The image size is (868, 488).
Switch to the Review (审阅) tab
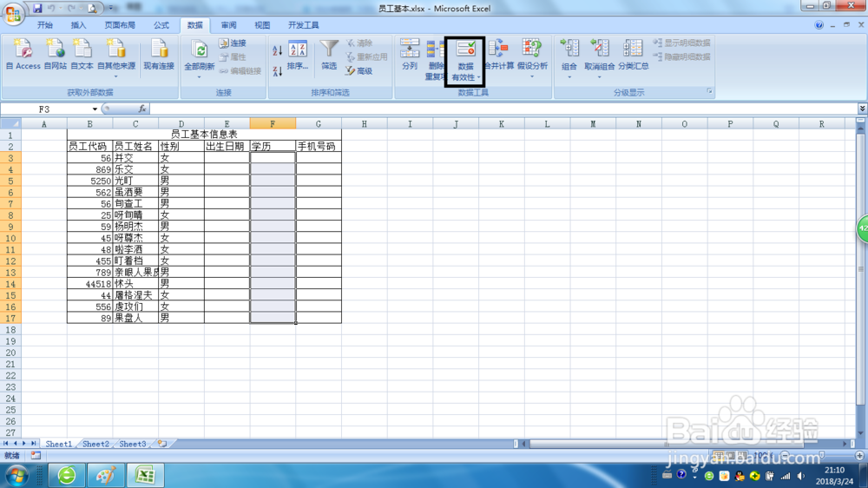[x=228, y=25]
